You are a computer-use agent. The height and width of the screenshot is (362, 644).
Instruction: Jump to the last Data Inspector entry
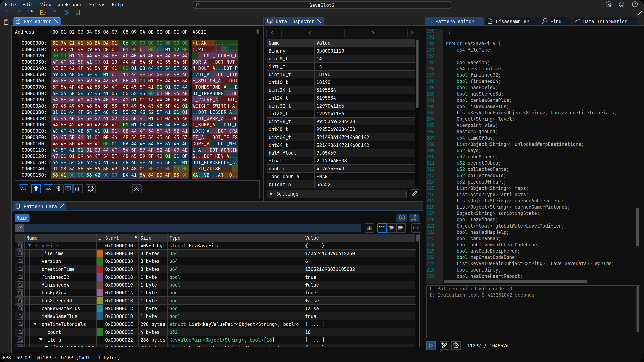[x=413, y=33]
